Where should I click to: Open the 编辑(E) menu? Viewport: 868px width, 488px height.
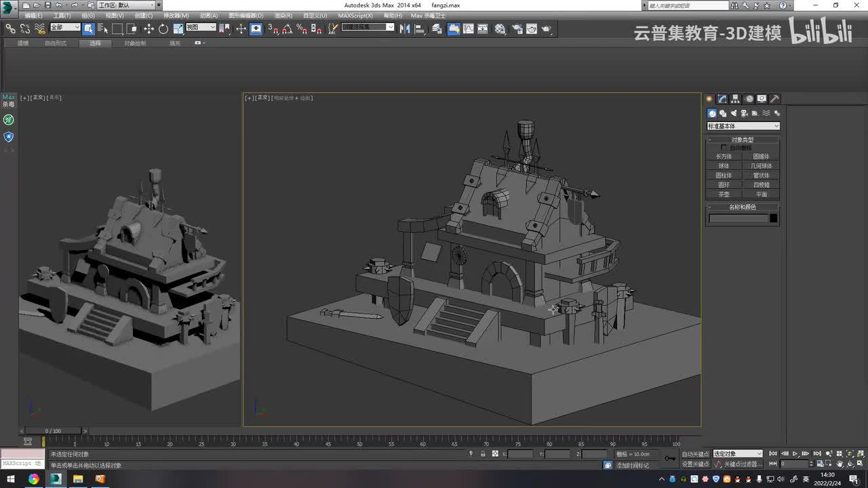click(33, 16)
